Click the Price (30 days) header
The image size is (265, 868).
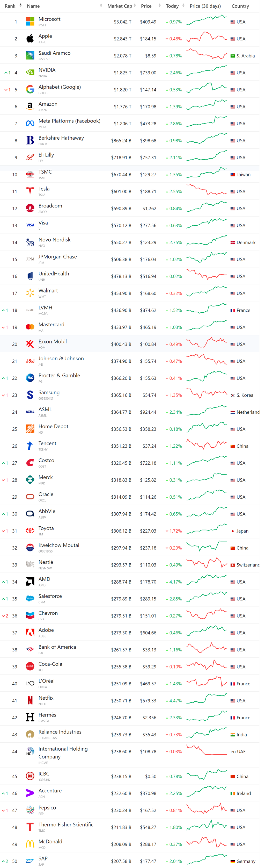[205, 6]
